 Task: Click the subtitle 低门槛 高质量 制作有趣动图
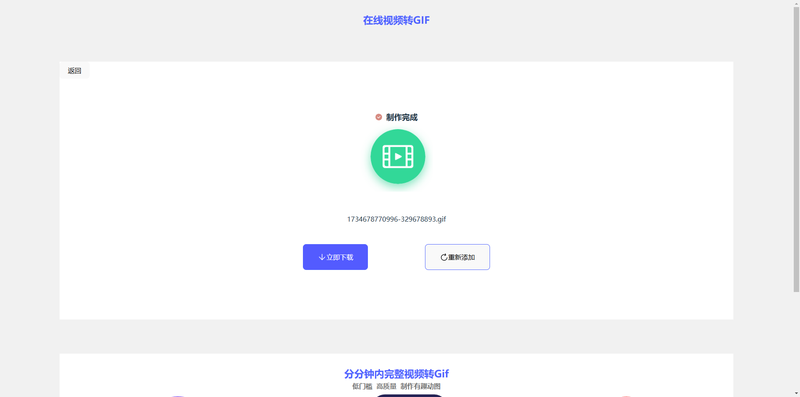pos(396,386)
